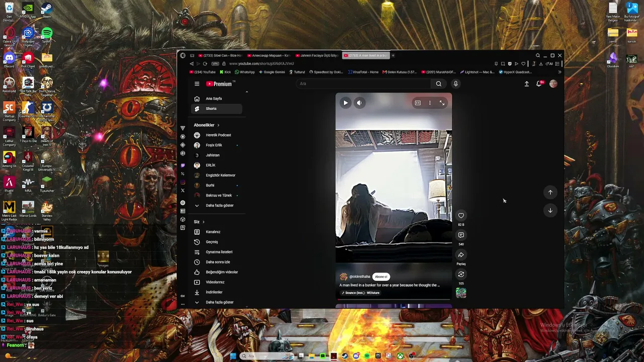Viewport: 644px width, 362px height.
Task: Mute the Short's volume
Action: 359,103
